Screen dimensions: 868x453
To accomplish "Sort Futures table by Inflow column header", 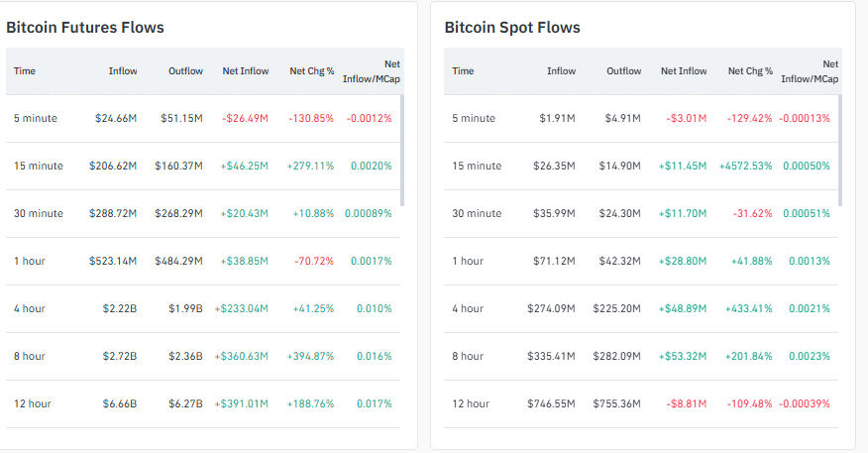I will 123,71.
